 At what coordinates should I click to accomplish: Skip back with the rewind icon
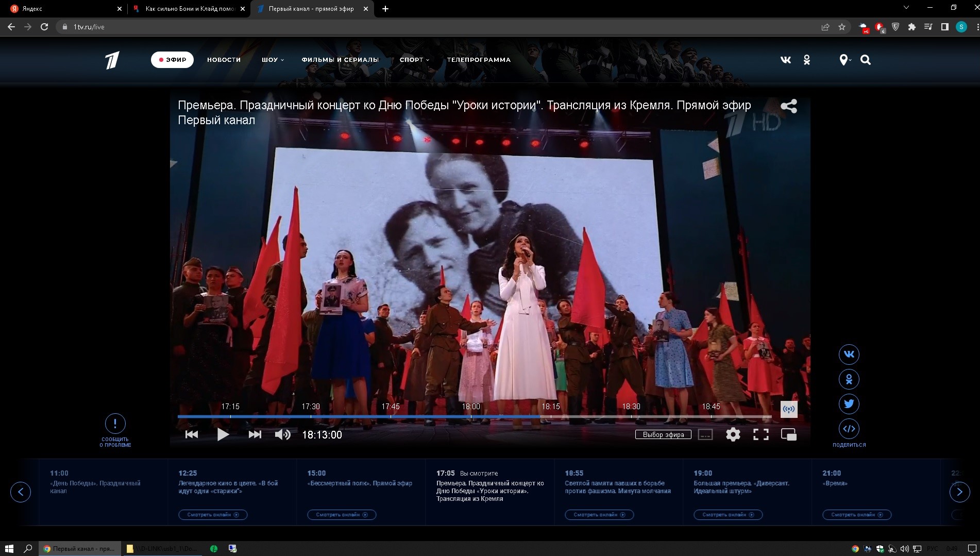click(x=192, y=434)
